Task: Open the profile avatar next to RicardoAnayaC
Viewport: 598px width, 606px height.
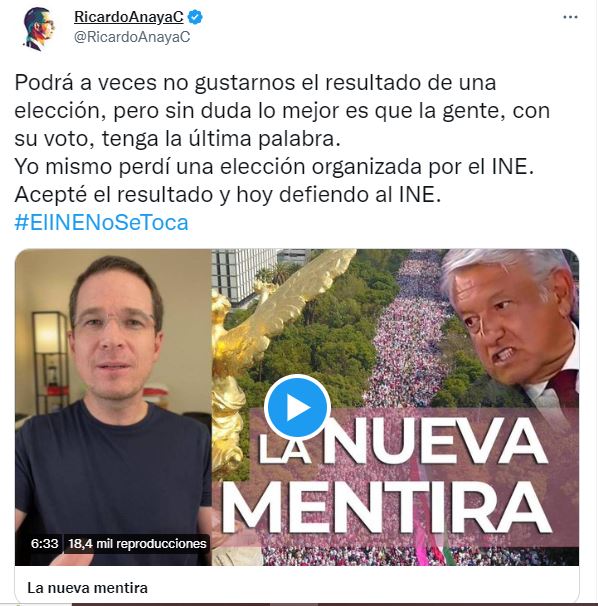Action: click(x=39, y=29)
